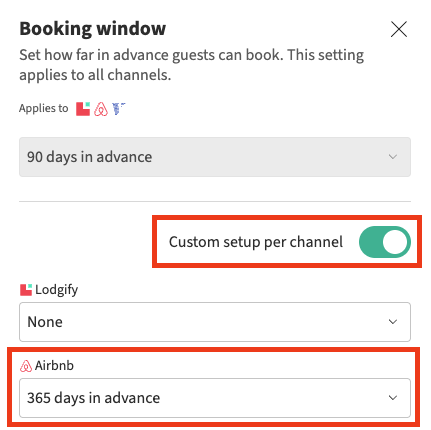Open the 90 days in advance dropdown
Screen dimensions: 431x430
(215, 157)
